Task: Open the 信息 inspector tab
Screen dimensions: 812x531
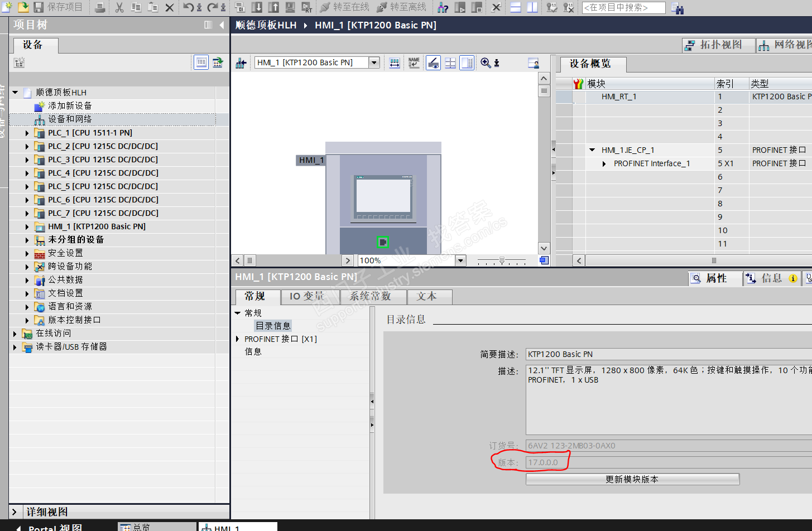Action: [772, 278]
